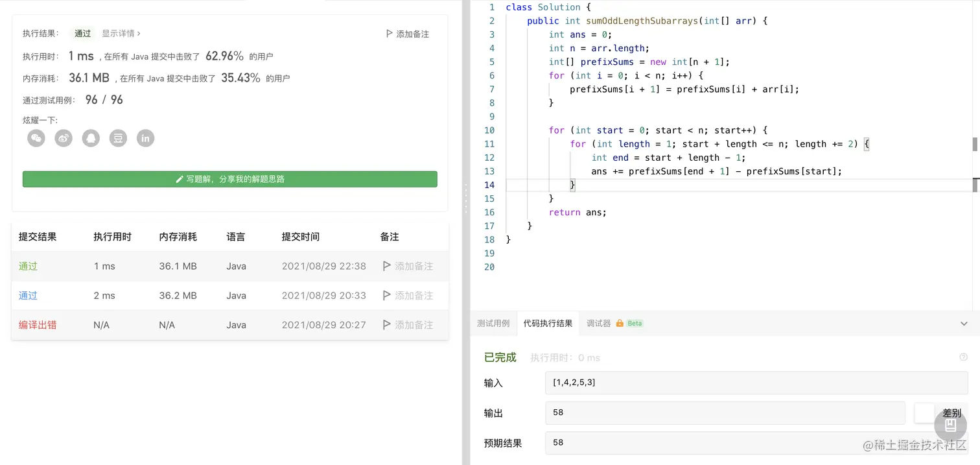Open the help question-mark icon in results panel
The height and width of the screenshot is (465, 980).
pyautogui.click(x=963, y=357)
